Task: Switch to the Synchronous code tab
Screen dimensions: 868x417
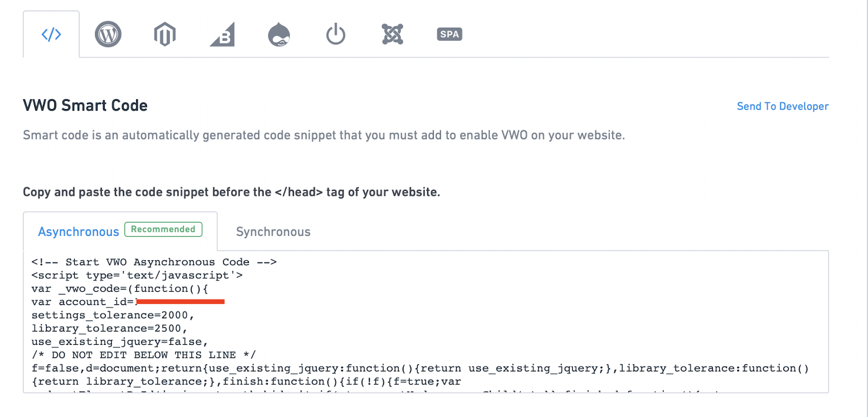Action: click(x=273, y=232)
